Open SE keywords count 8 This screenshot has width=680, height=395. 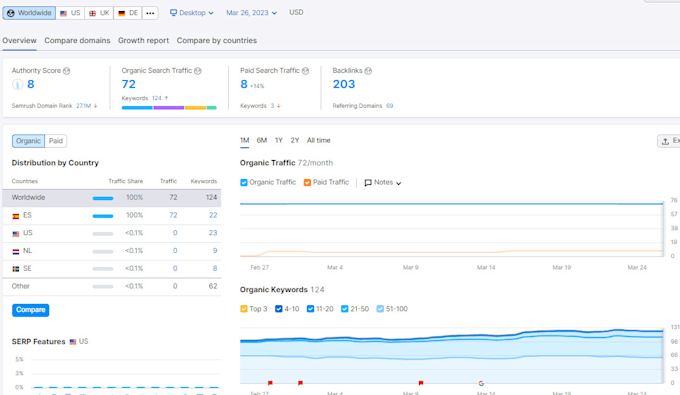click(215, 269)
